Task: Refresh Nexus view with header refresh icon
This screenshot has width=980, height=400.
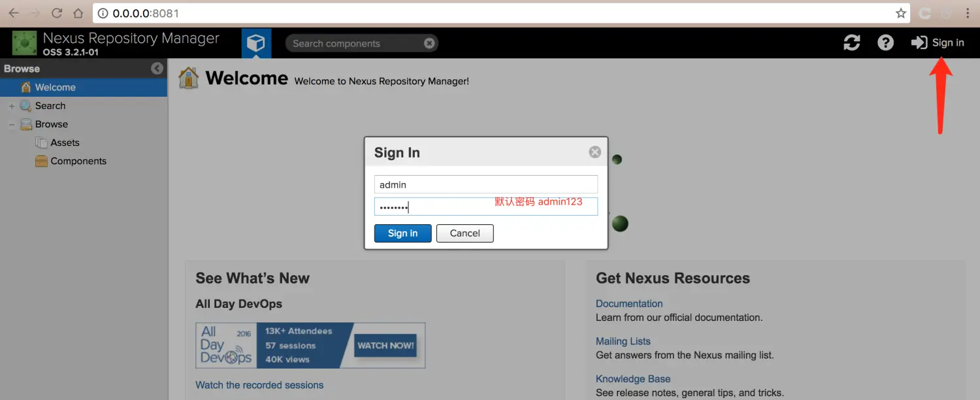Action: (x=852, y=43)
